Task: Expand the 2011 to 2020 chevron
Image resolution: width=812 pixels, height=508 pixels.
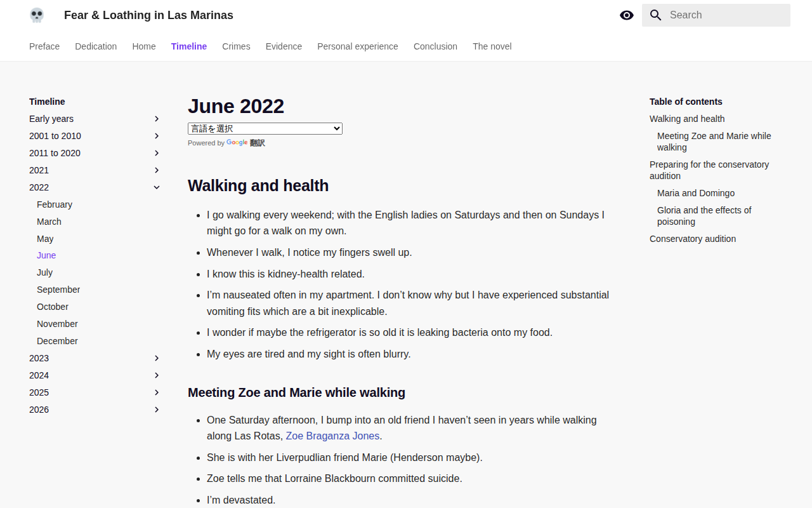Action: 157,153
